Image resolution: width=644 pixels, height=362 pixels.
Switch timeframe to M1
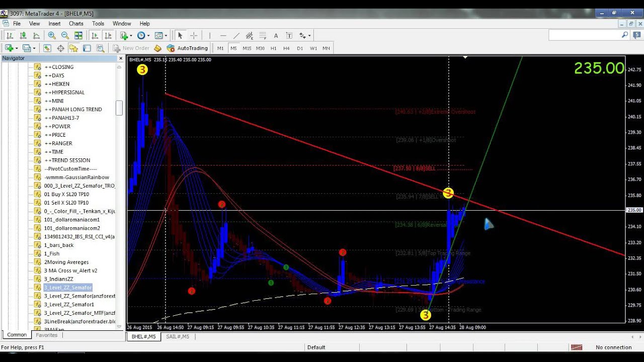pos(220,48)
